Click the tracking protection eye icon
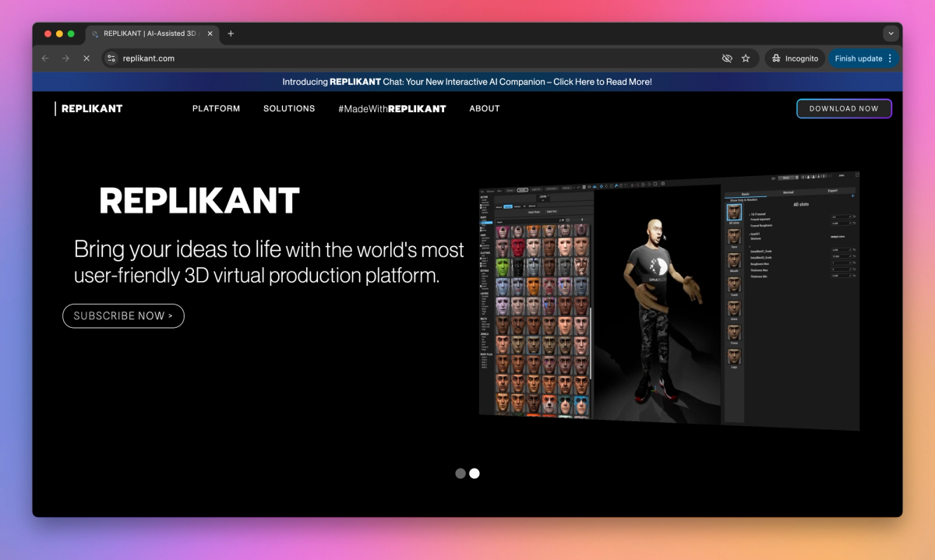Screen dimensions: 935x560 (727, 58)
